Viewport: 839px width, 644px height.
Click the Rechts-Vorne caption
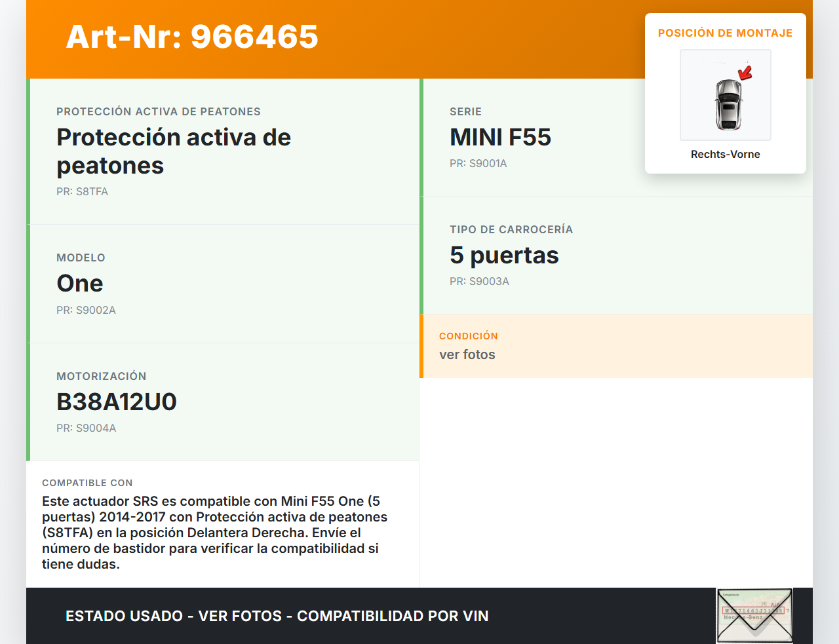pyautogui.click(x=726, y=154)
